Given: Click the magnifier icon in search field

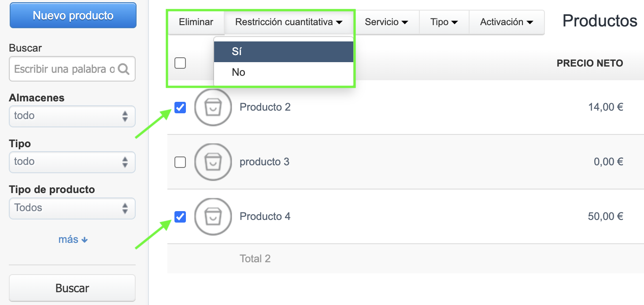Looking at the screenshot, I should tap(124, 69).
